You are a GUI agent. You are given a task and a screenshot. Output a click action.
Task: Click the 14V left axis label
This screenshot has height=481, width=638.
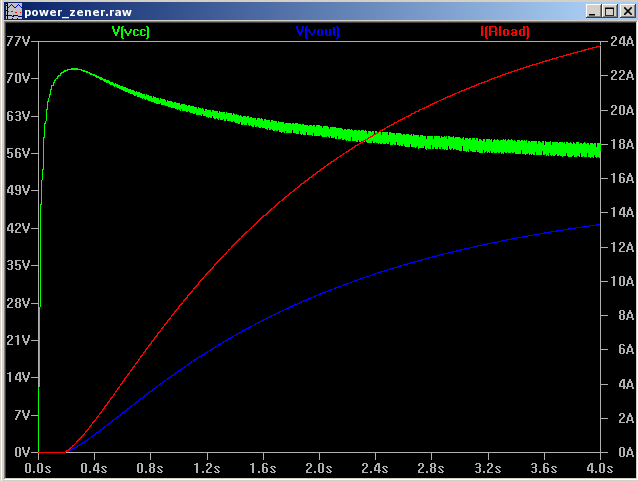pos(18,377)
